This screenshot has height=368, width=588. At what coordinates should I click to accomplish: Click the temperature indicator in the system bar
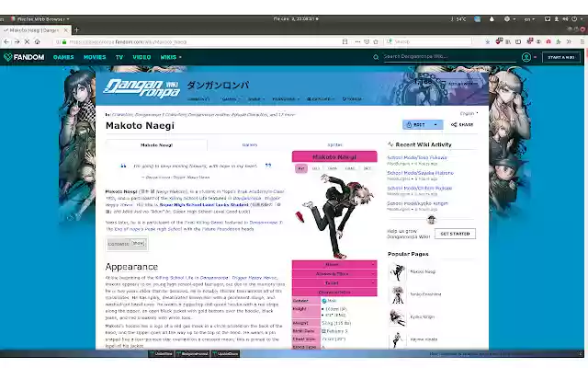point(458,18)
